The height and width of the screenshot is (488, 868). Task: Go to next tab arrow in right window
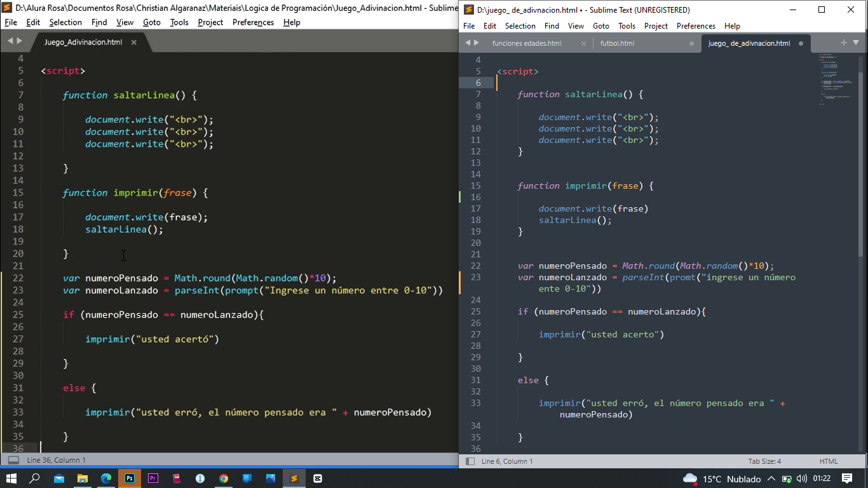477,43
